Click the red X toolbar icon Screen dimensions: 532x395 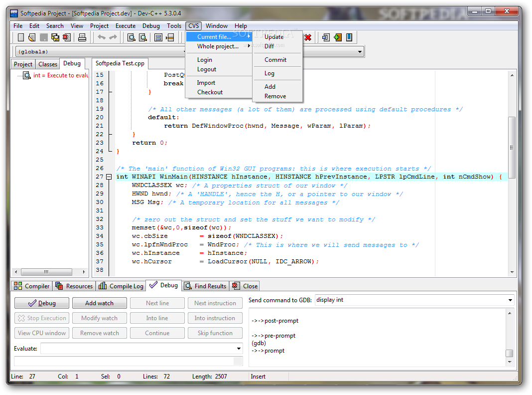[x=308, y=37]
